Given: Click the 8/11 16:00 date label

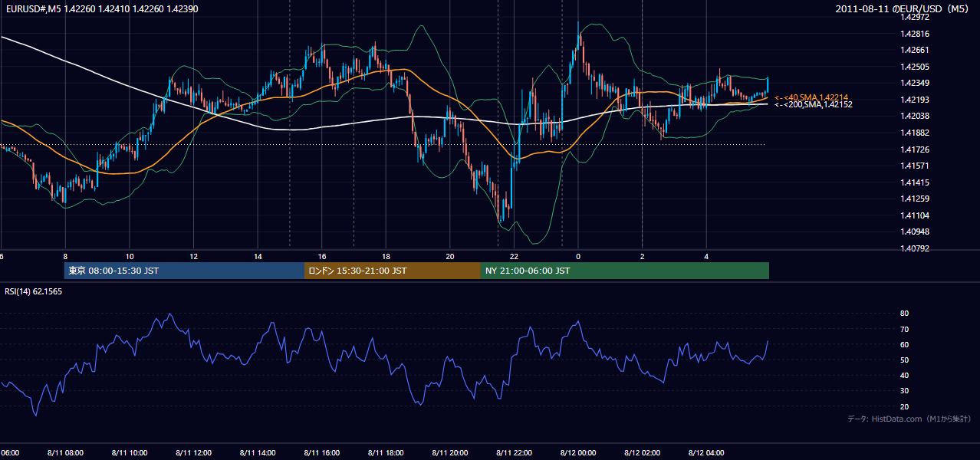Looking at the screenshot, I should tap(322, 453).
